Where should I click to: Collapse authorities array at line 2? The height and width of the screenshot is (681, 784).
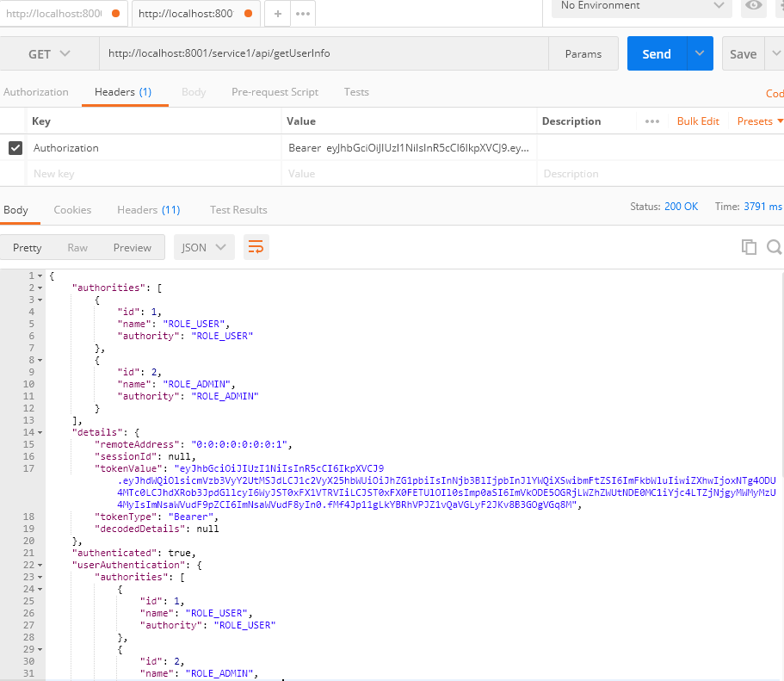(x=40, y=288)
